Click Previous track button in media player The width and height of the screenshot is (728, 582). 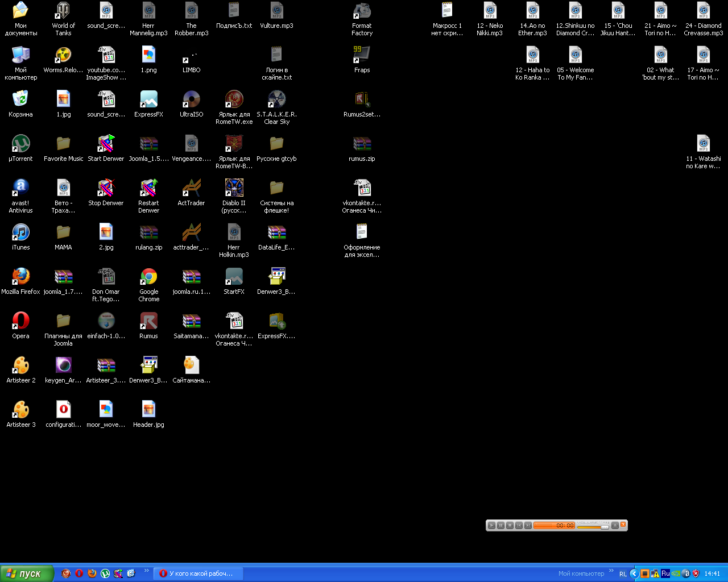(519, 525)
